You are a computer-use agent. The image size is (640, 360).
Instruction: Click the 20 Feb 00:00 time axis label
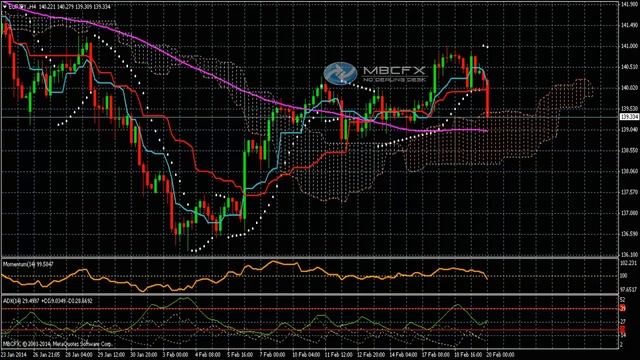501,355
